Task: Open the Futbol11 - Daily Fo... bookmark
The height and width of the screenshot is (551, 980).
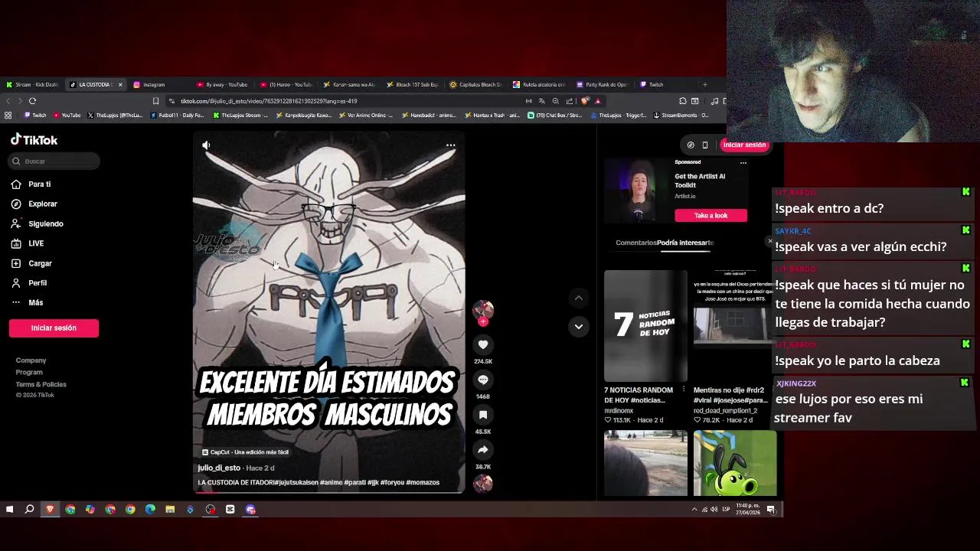Action: (x=177, y=116)
